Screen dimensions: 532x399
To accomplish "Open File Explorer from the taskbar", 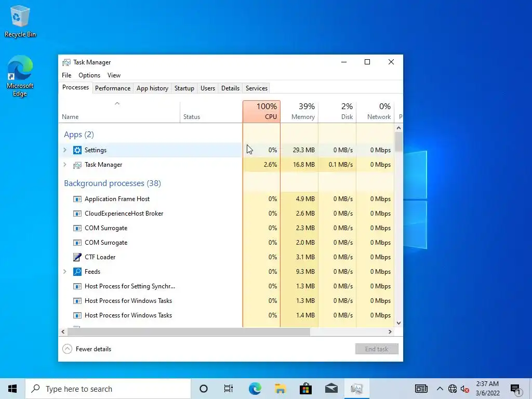I will 280,389.
